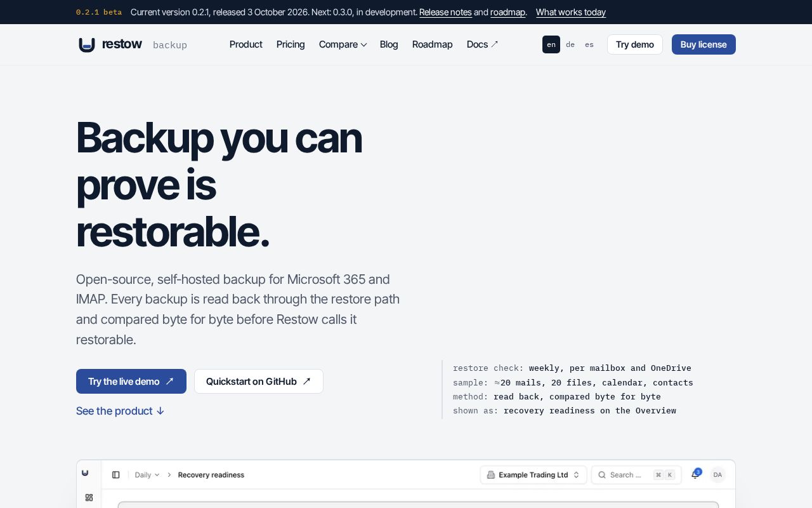Open the Roadmap nav item
Viewport: 812px width, 508px height.
433,44
